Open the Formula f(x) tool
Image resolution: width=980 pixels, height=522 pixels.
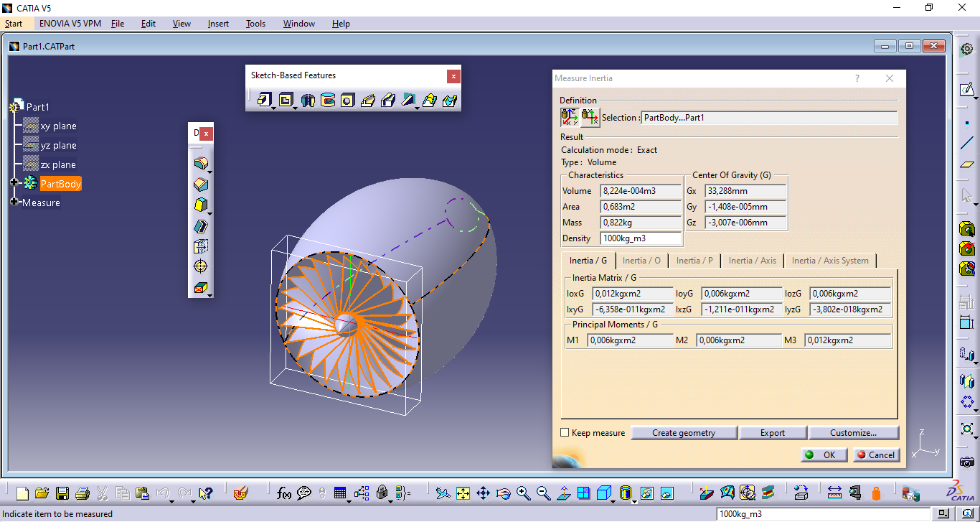pos(283,493)
